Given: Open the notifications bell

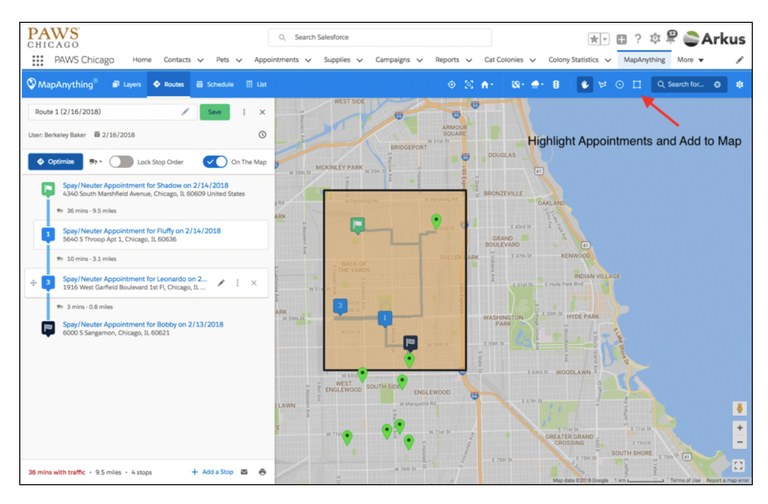Looking at the screenshot, I should point(672,36).
